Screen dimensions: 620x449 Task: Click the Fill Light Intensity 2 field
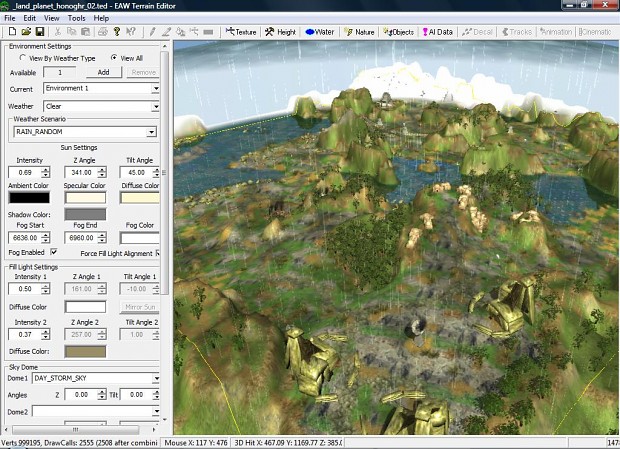[x=25, y=335]
